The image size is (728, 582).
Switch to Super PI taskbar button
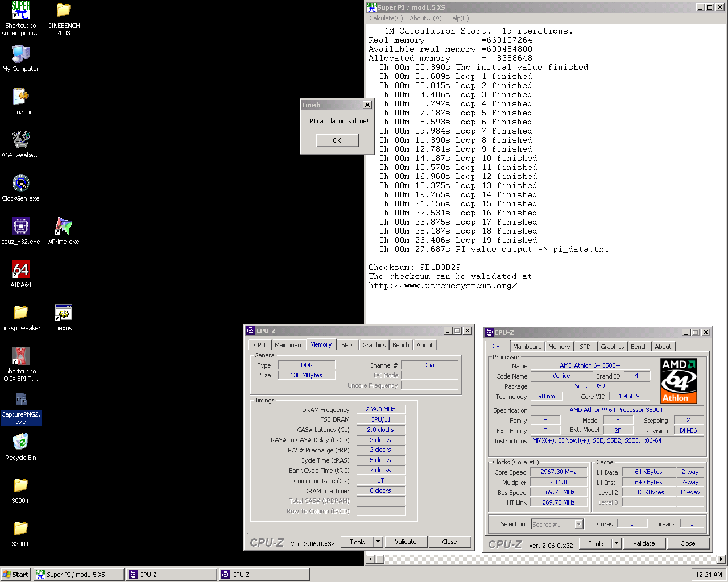coord(78,575)
